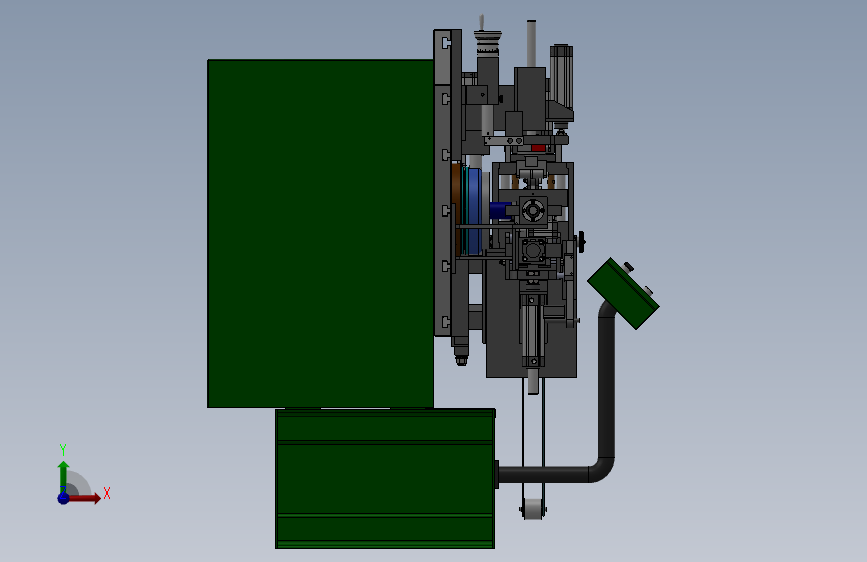Select the small red part near top
This screenshot has height=562, width=867.
(538, 148)
